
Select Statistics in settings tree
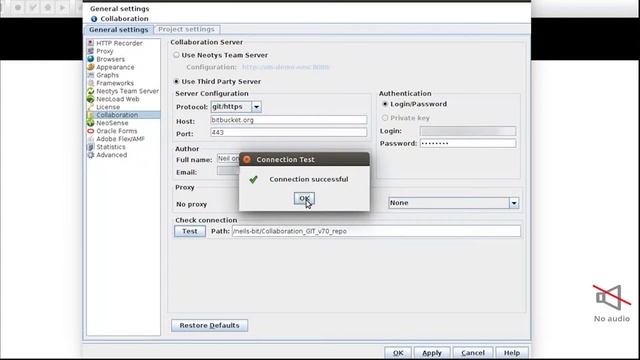click(111, 147)
